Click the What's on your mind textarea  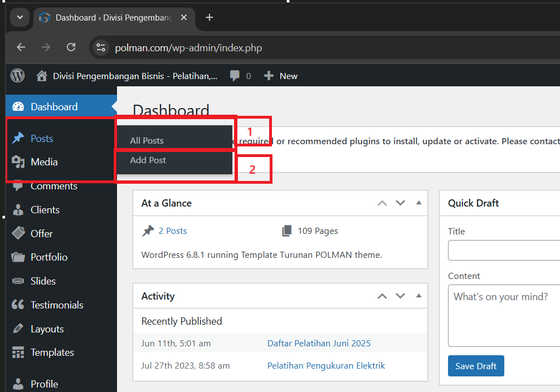pyautogui.click(x=504, y=316)
